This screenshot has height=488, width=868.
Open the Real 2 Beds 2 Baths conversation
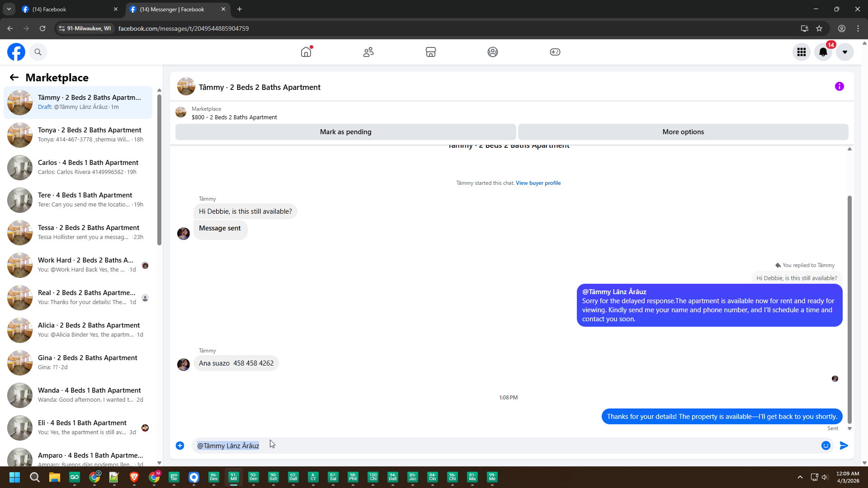[x=78, y=298]
